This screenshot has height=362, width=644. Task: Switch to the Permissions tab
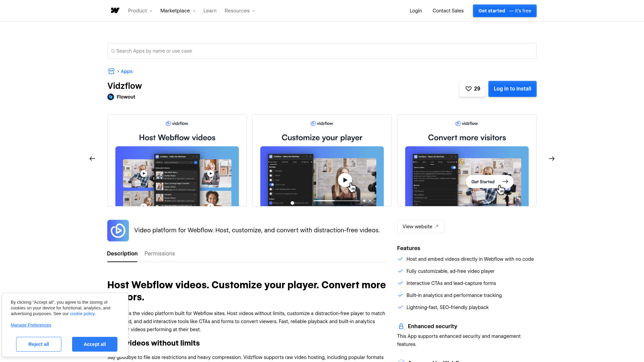pos(160,254)
